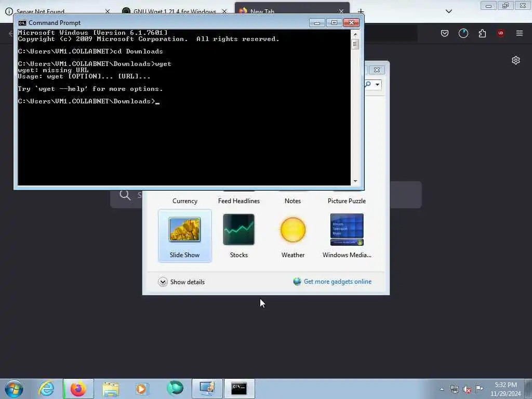The width and height of the screenshot is (532, 399).
Task: Open the Get more gadgets online link
Action: (x=338, y=282)
